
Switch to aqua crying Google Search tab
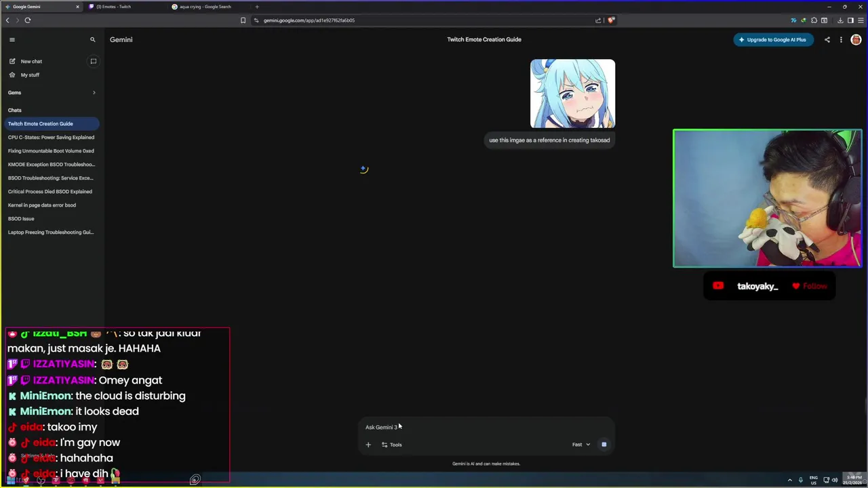(x=209, y=7)
